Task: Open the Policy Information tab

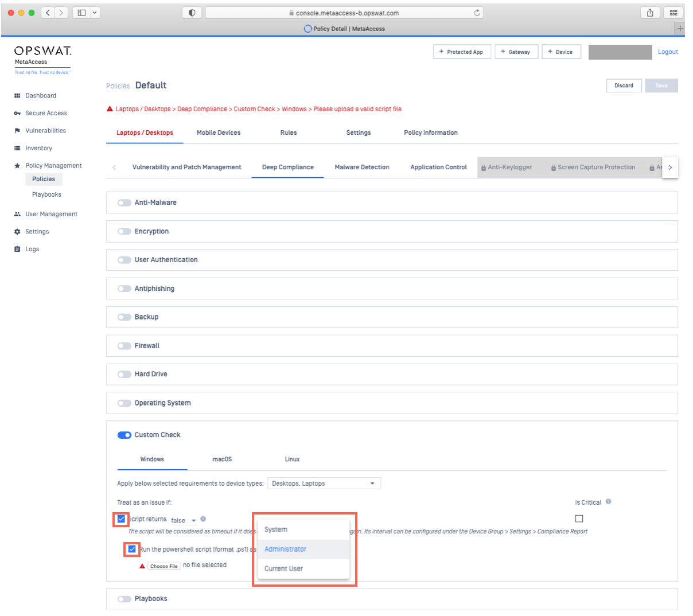Action: click(x=431, y=132)
